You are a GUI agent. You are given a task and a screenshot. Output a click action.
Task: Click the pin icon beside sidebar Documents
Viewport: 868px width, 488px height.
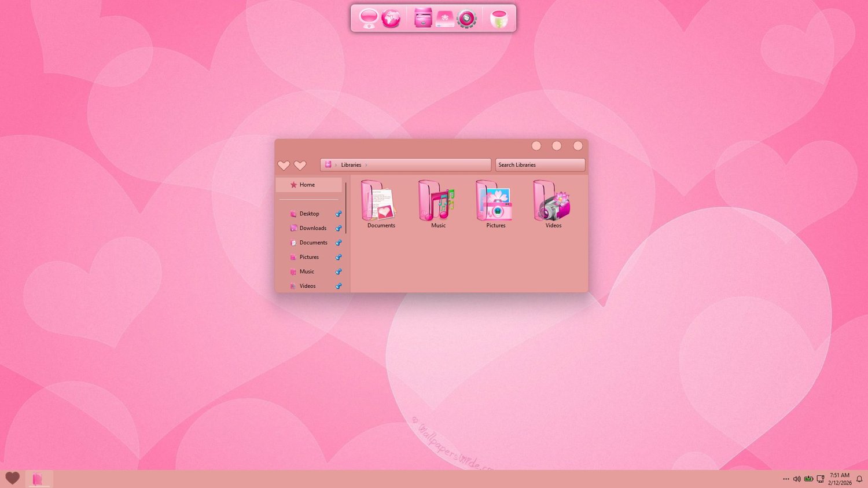pos(339,243)
